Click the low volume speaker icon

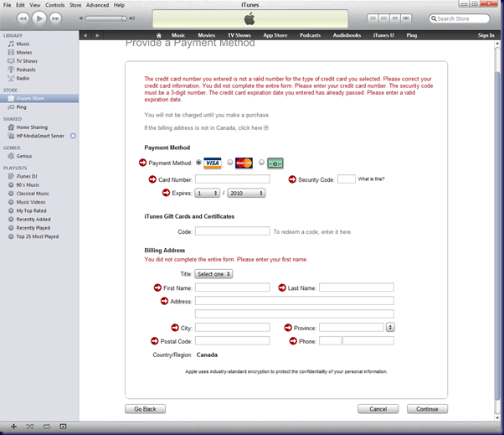click(x=81, y=18)
